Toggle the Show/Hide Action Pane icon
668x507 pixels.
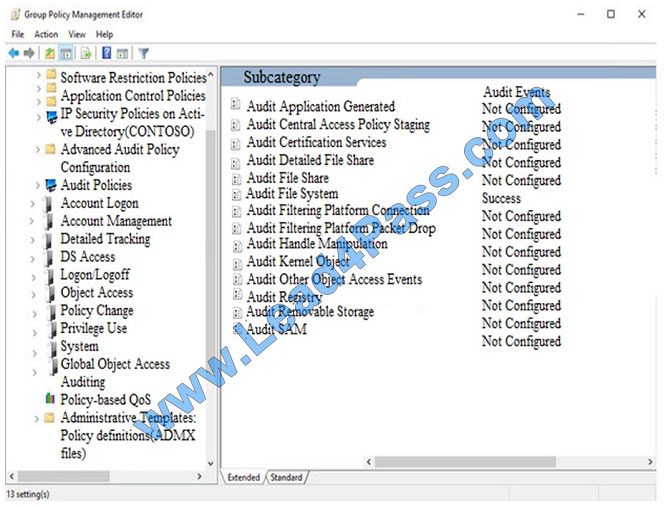click(122, 53)
